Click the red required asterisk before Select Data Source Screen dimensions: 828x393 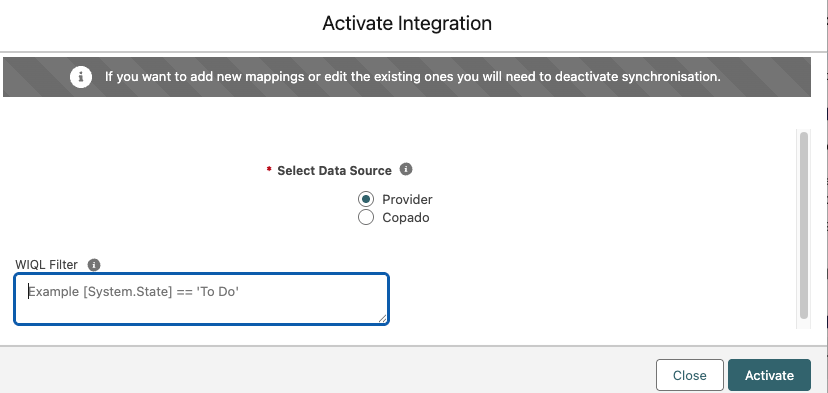(x=269, y=171)
